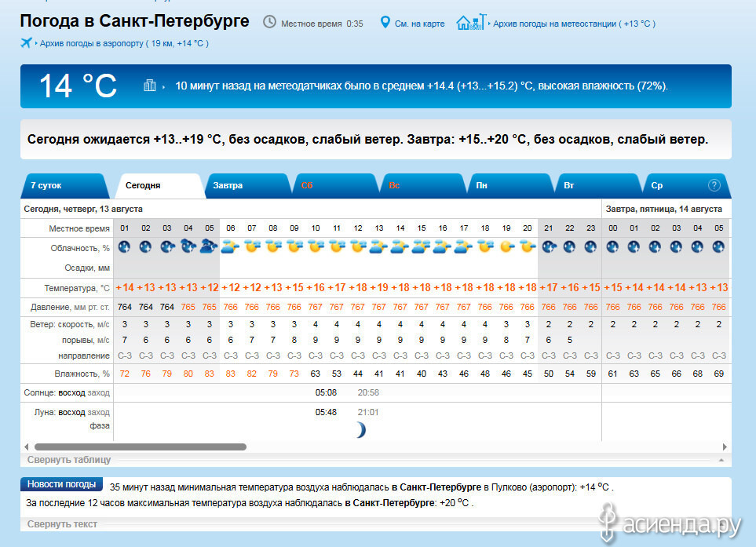Click the cloudiness icon for hour 06

[231, 246]
